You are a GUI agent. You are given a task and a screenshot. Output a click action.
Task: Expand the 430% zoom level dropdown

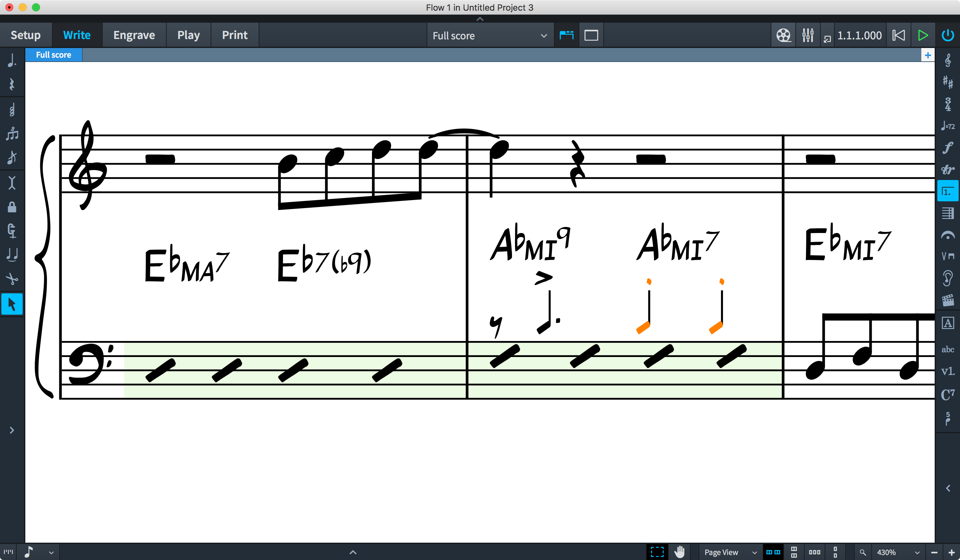[x=917, y=552]
